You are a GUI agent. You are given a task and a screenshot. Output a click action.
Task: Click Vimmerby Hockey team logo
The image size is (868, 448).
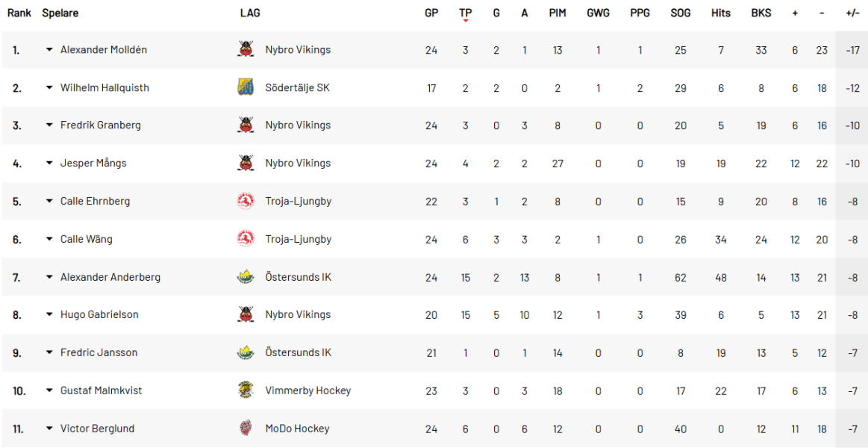coord(246,391)
